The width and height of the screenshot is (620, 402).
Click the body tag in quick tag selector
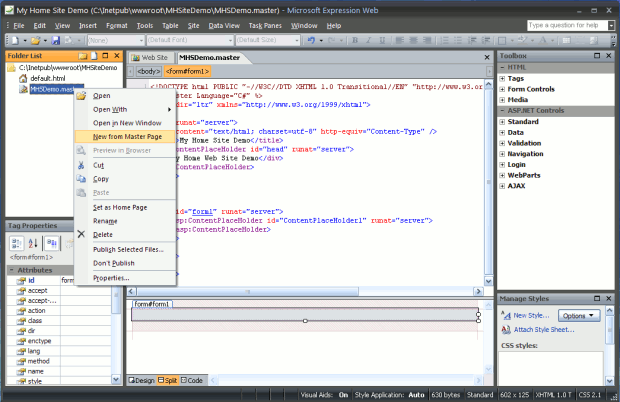pyautogui.click(x=148, y=72)
